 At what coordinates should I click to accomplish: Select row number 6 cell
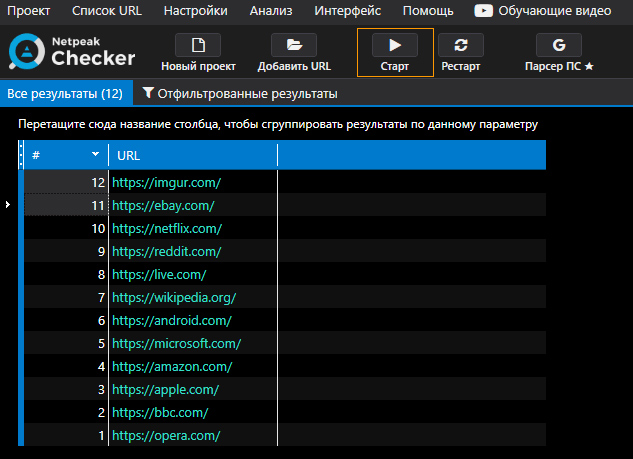pyautogui.click(x=66, y=320)
